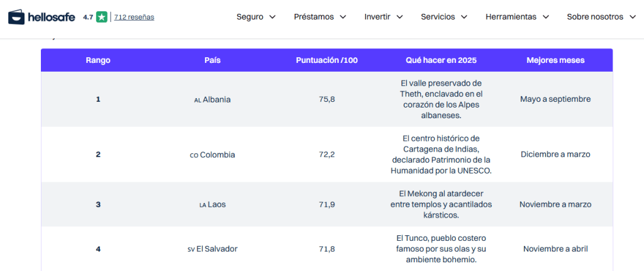
Task: Click the Puntuación /100 column header
Action: [x=326, y=60]
